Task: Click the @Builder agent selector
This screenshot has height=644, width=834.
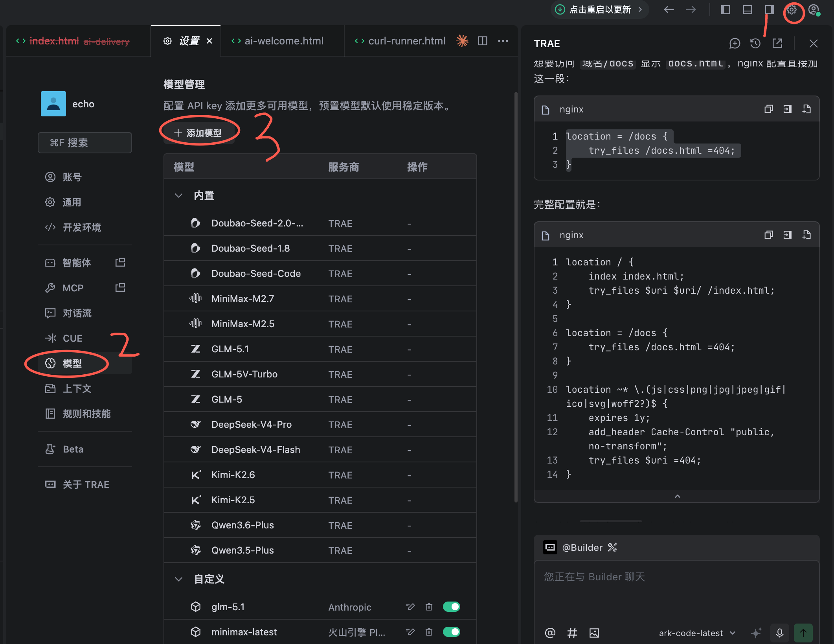Action: [580, 547]
